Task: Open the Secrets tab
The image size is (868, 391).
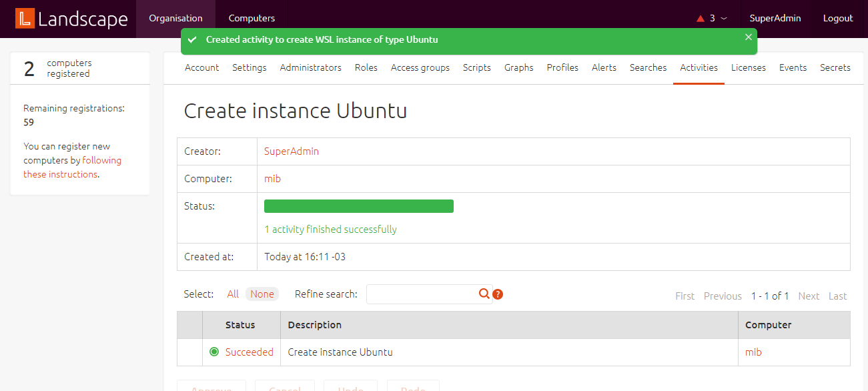Action: [x=835, y=67]
